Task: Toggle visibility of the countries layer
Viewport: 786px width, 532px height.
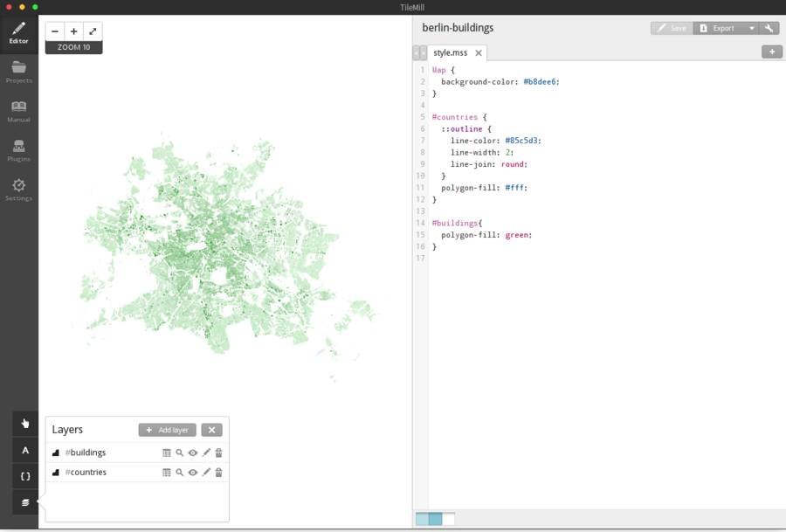Action: [x=193, y=473]
